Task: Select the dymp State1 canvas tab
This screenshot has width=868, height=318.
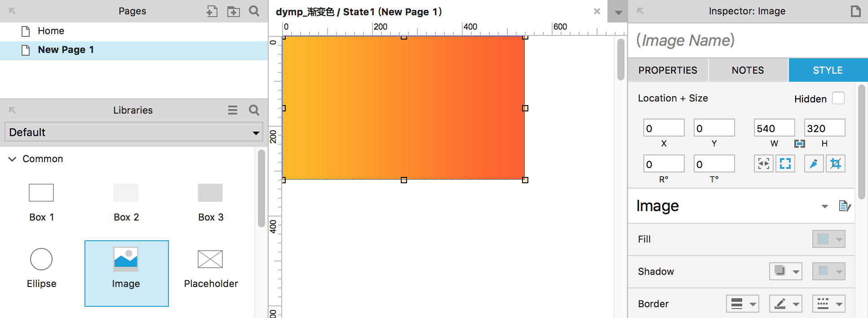Action: click(x=359, y=12)
